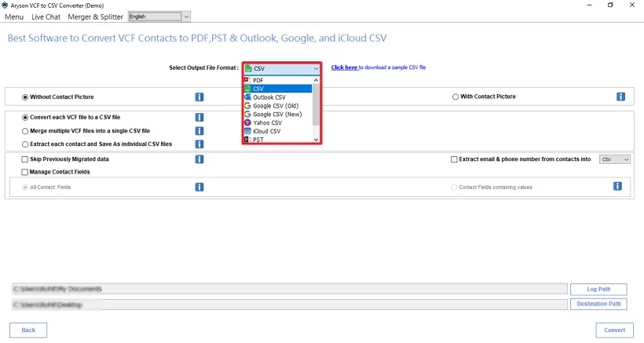Open Merger & Splitter menu

95,16
